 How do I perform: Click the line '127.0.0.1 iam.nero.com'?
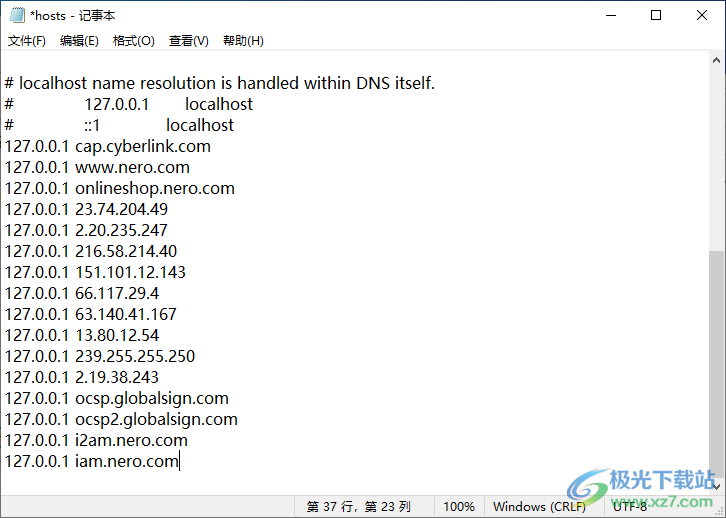coord(92,461)
